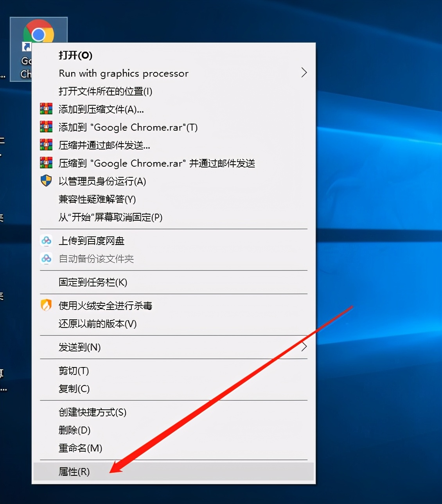Open 打开文件所在的位置(I)
The height and width of the screenshot is (504, 442).
[174, 91]
